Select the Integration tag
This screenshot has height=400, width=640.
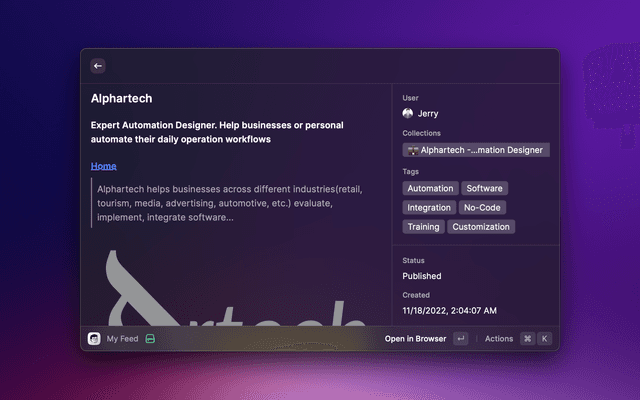point(429,208)
